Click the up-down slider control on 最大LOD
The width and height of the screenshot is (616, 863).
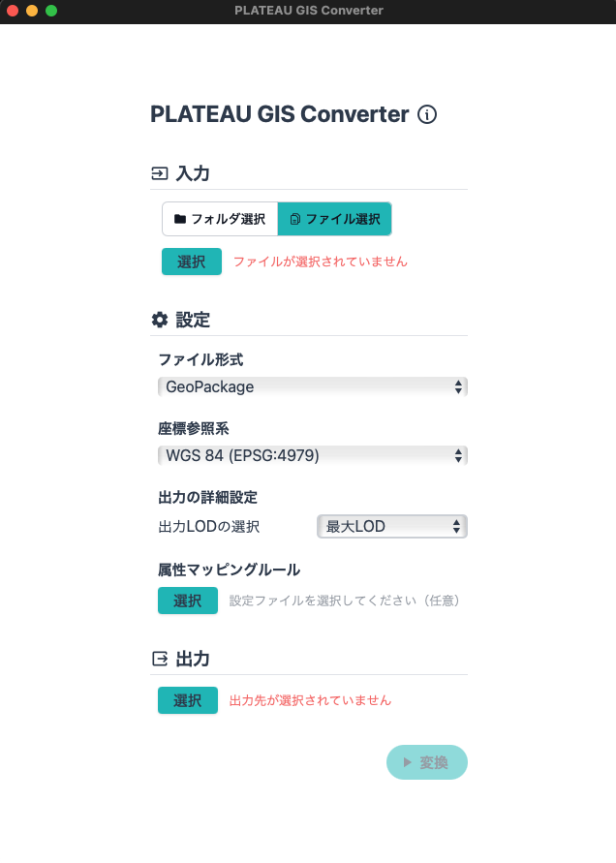coord(455,526)
